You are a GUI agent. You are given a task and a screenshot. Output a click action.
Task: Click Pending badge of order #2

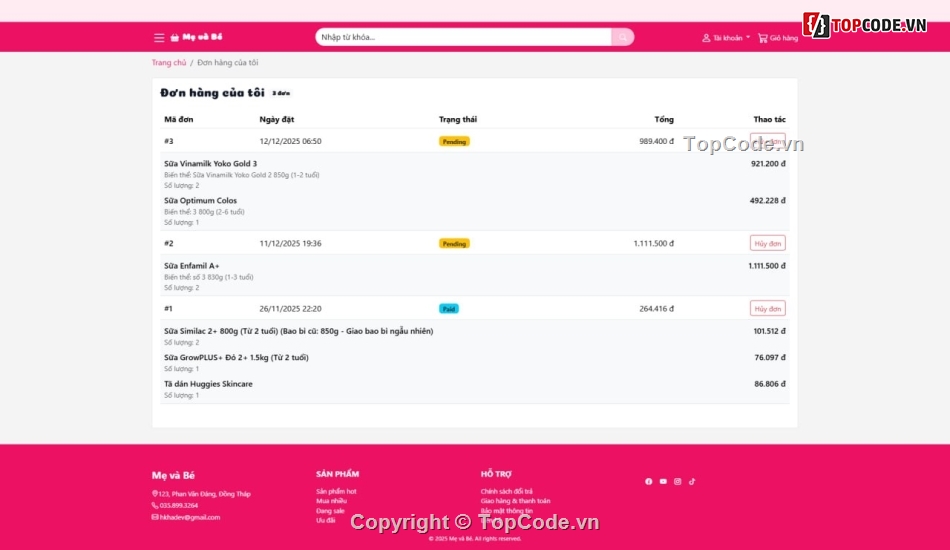pos(454,244)
